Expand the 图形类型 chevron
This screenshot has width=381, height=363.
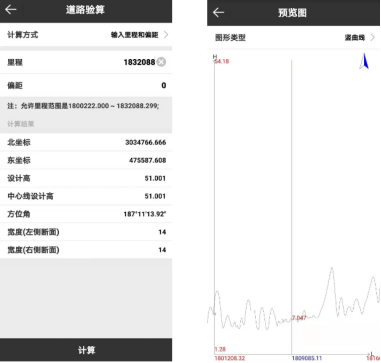(373, 38)
